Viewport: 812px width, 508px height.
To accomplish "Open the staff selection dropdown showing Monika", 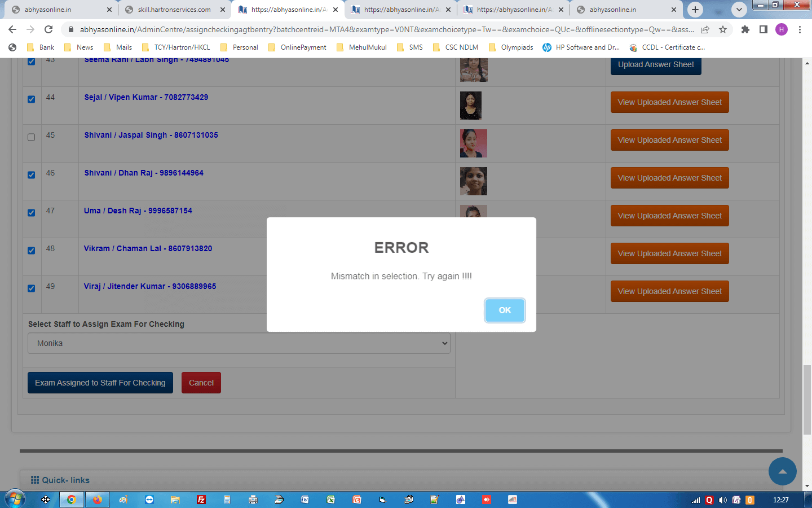I will click(x=239, y=343).
